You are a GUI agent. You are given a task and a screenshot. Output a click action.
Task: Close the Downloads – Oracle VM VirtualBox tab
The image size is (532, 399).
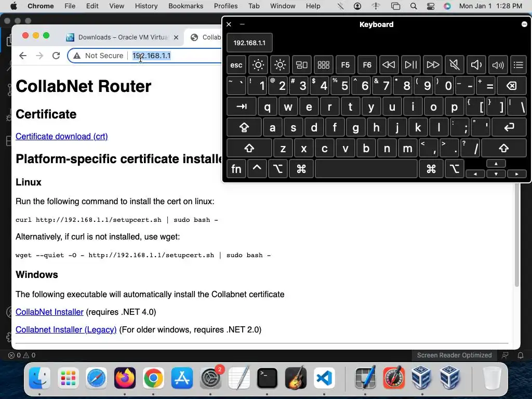176,37
